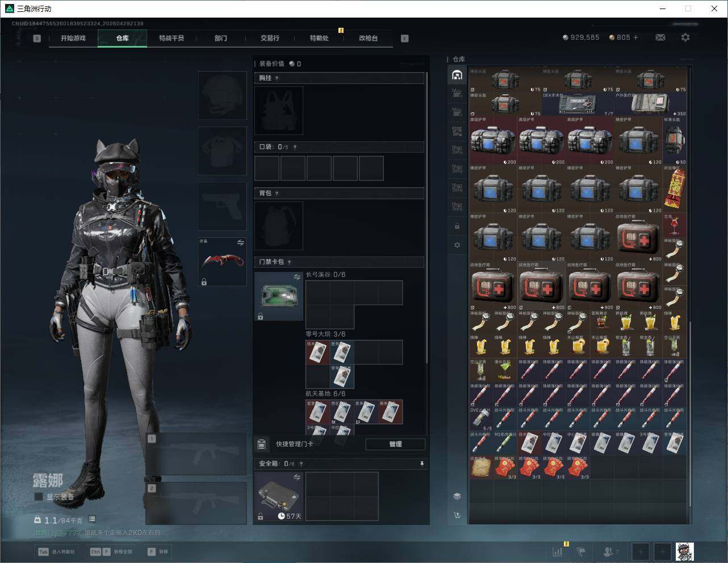Click the second squad invite plus slot
Image resolution: width=728 pixels, height=563 pixels.
tap(662, 551)
